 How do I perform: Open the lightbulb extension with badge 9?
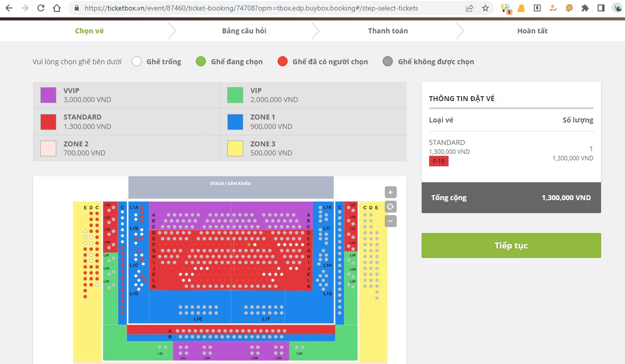tap(505, 8)
